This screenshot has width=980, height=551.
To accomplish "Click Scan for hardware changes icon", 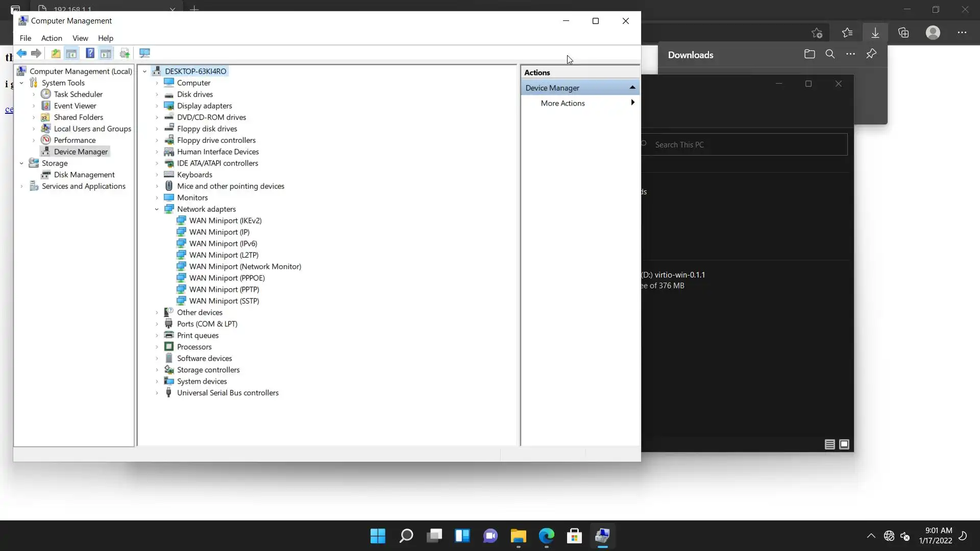I will [x=144, y=53].
